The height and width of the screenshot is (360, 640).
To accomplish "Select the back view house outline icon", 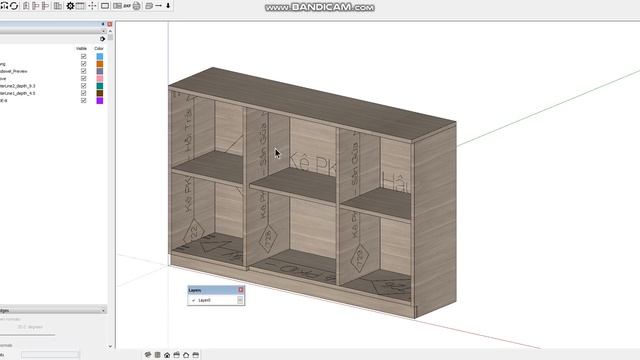I will [186, 355].
